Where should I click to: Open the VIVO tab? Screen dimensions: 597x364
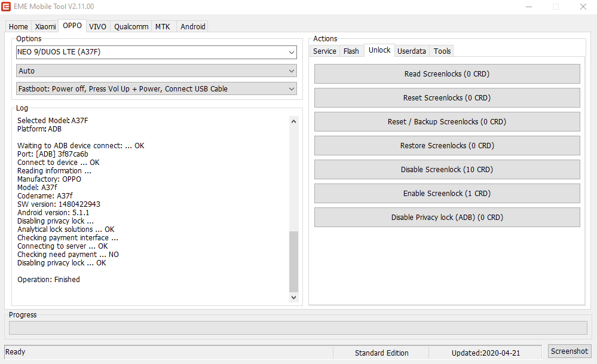98,27
